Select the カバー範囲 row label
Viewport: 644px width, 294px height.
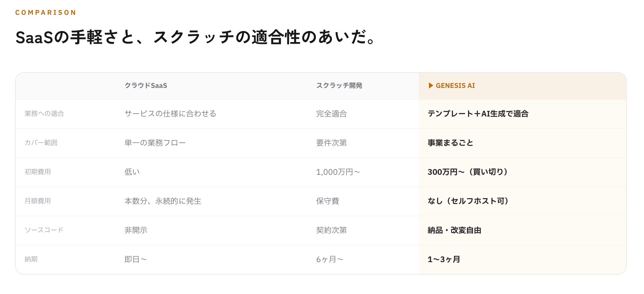(x=41, y=143)
